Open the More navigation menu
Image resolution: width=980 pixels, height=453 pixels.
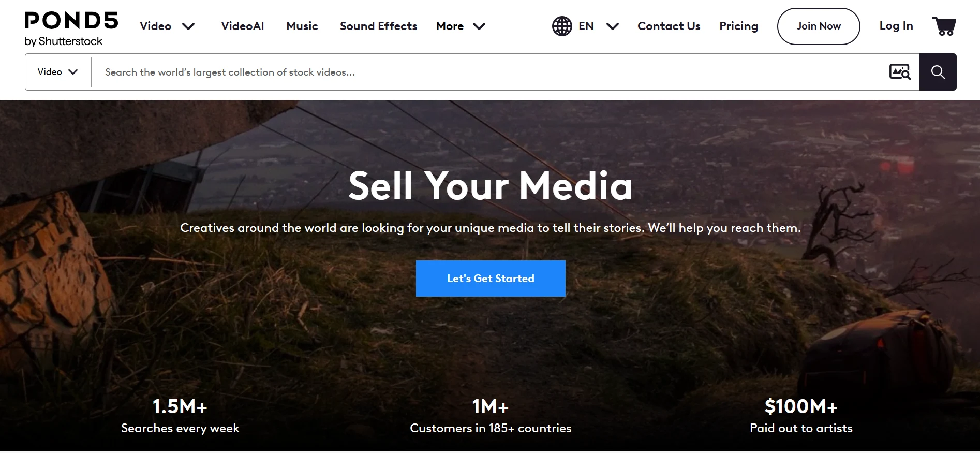tap(450, 26)
